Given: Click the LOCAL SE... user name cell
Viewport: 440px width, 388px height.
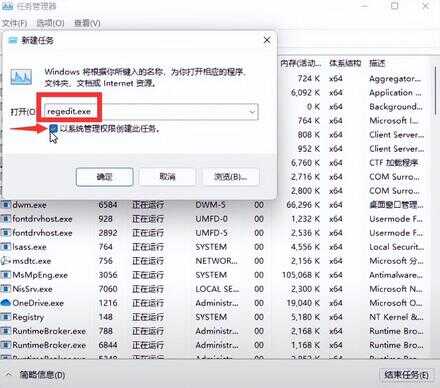Looking at the screenshot, I should [x=217, y=289].
